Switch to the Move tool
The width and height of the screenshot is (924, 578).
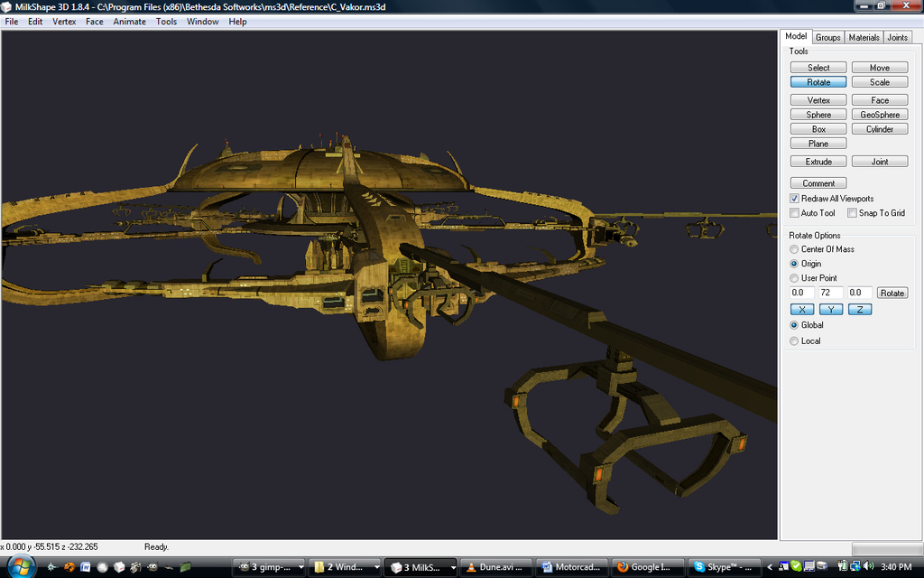click(x=879, y=67)
